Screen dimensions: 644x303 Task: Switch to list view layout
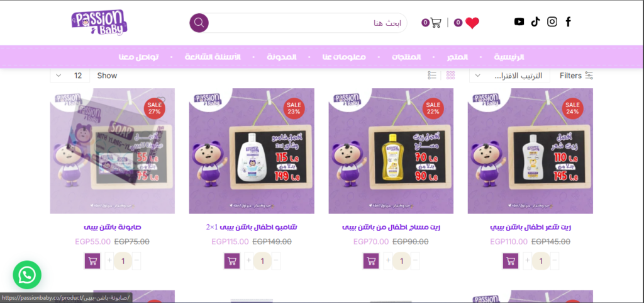431,75
